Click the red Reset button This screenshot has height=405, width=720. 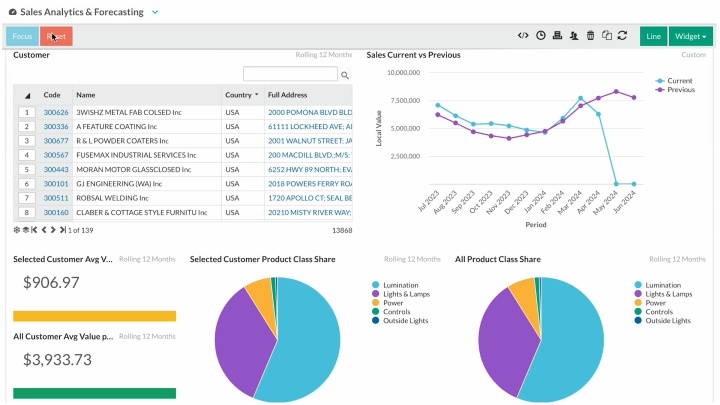tap(56, 36)
